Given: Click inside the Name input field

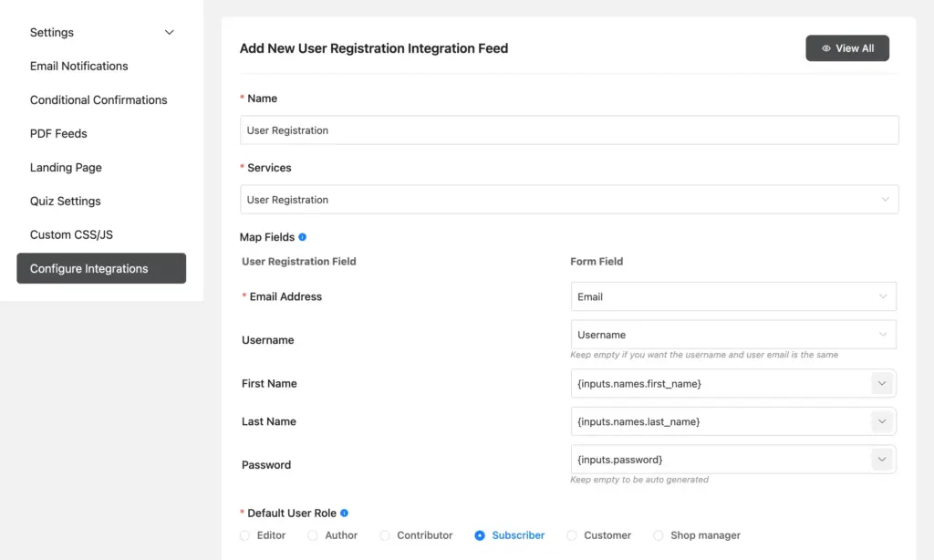Looking at the screenshot, I should [569, 130].
